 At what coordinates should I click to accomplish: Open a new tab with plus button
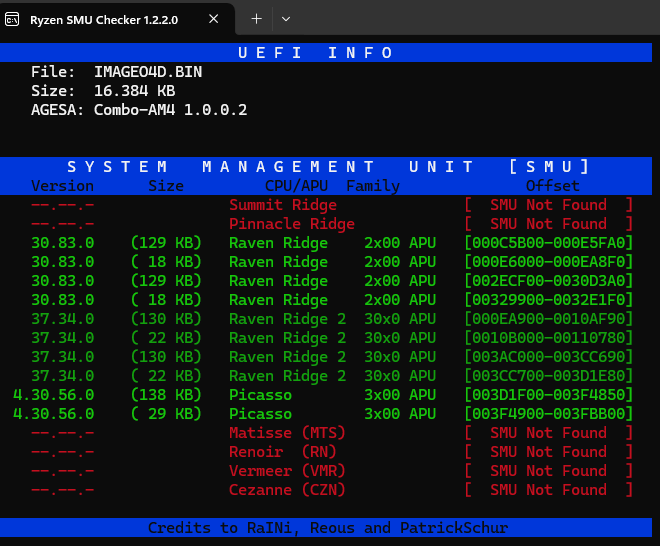click(x=256, y=19)
